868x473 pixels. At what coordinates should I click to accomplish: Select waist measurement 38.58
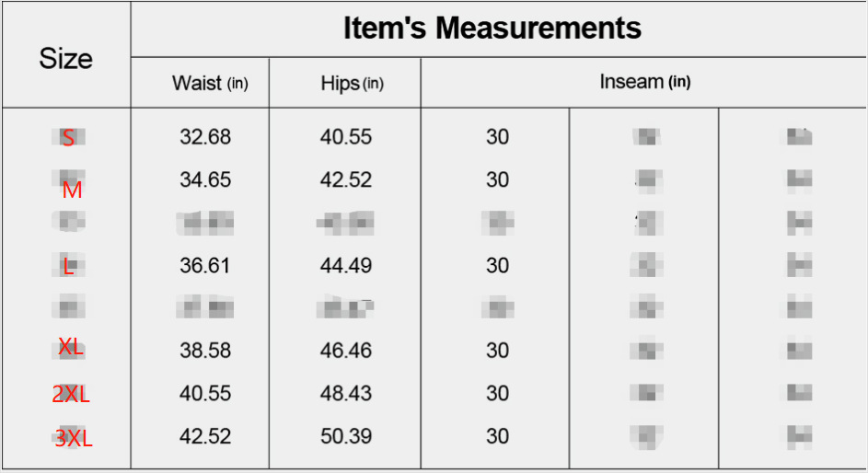pyautogui.click(x=205, y=351)
